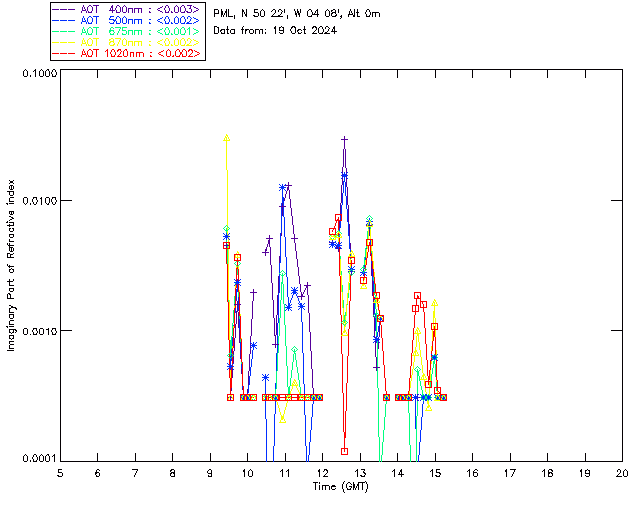This screenshot has width=640, height=512.
Task: Click the 0.0010 Y-axis label
Action: pyautogui.click(x=39, y=331)
